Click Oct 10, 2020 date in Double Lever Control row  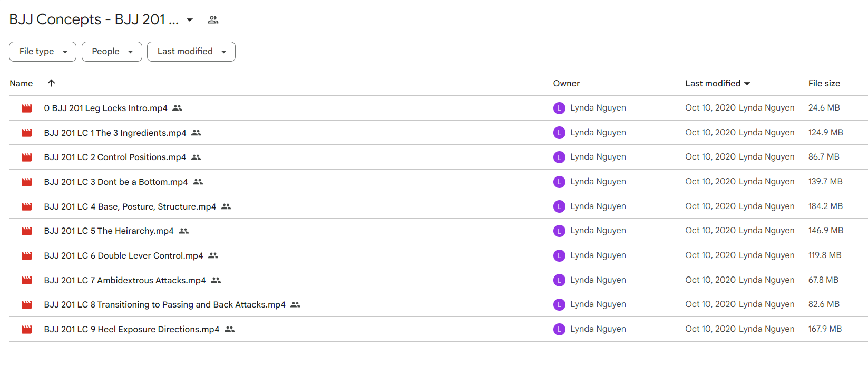[710, 255]
